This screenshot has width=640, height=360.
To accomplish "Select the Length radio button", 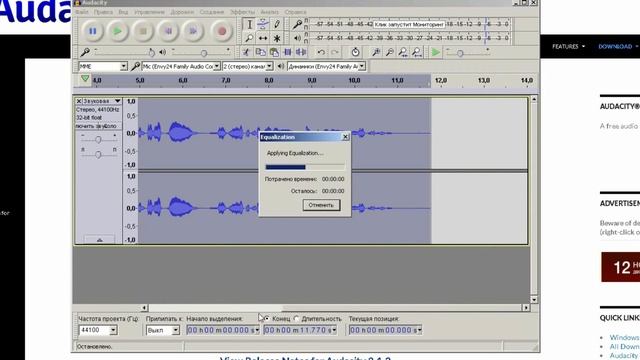I will pos(297,319).
